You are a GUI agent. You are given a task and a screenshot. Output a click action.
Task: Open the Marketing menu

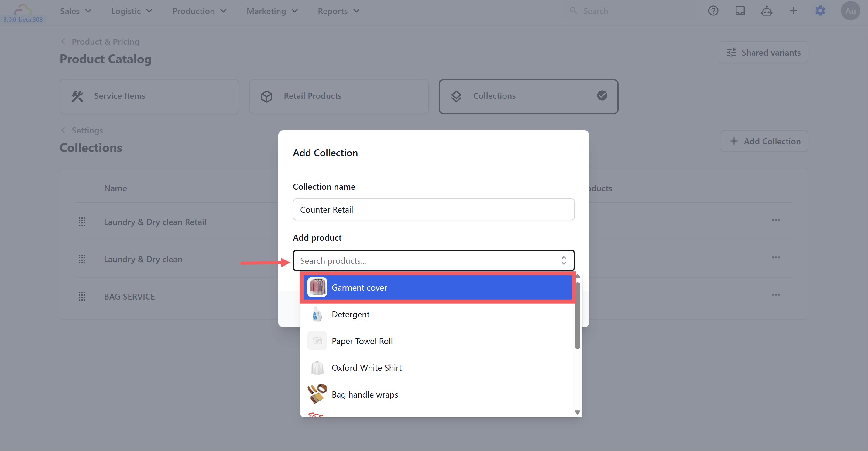click(x=272, y=11)
